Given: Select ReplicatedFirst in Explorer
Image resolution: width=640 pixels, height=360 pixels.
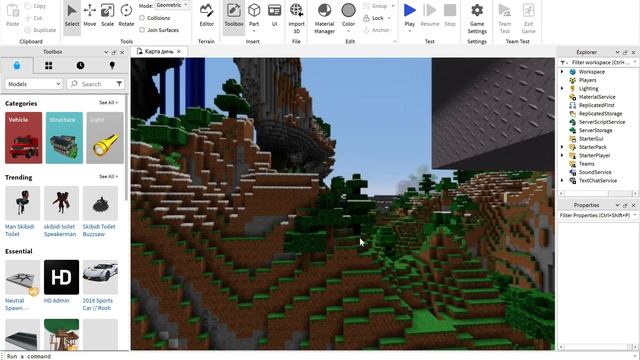Looking at the screenshot, I should pyautogui.click(x=596, y=105).
